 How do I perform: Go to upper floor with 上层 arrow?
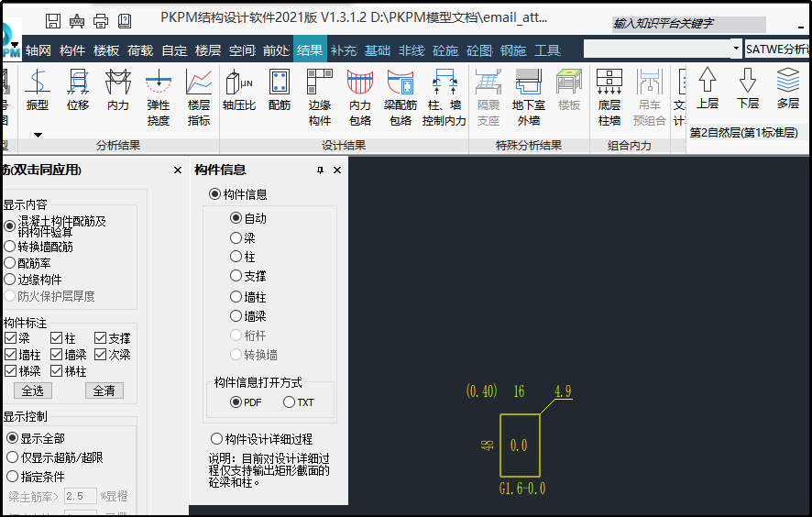(x=708, y=89)
